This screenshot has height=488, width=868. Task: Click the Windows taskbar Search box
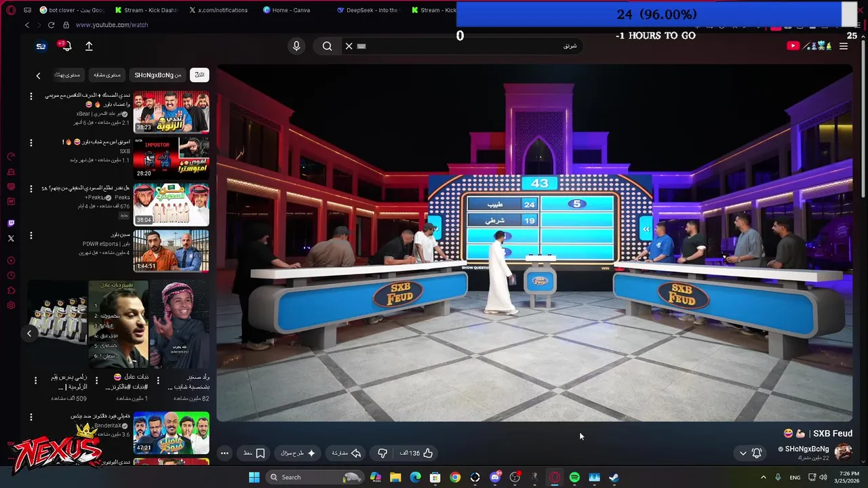click(315, 477)
